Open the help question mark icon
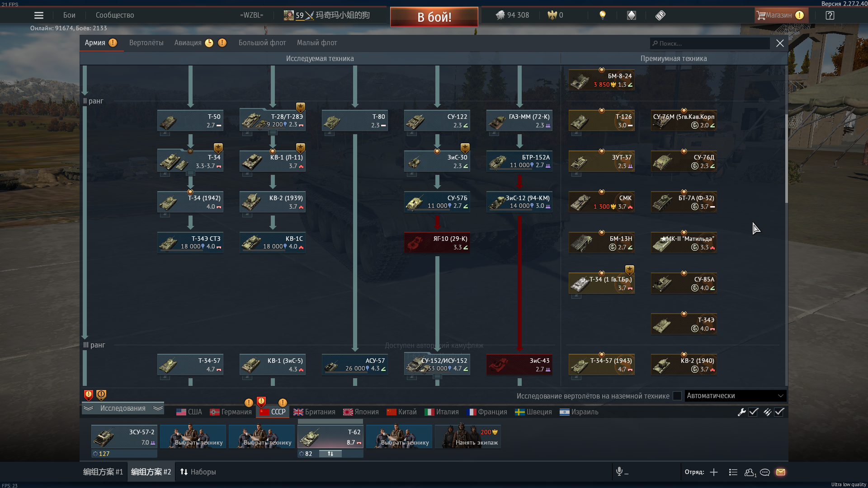This screenshot has height=488, width=868. [x=830, y=15]
